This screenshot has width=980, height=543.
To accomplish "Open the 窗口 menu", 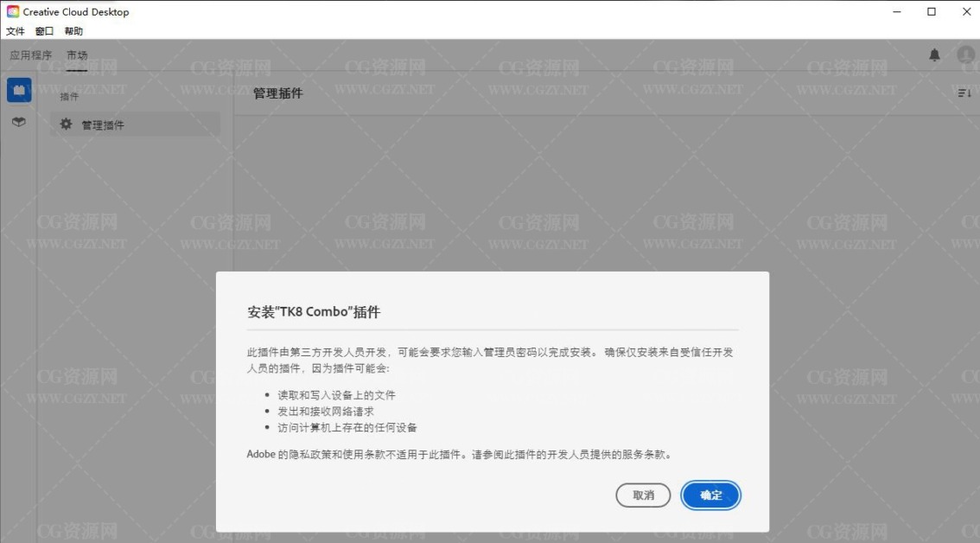I will 44,31.
